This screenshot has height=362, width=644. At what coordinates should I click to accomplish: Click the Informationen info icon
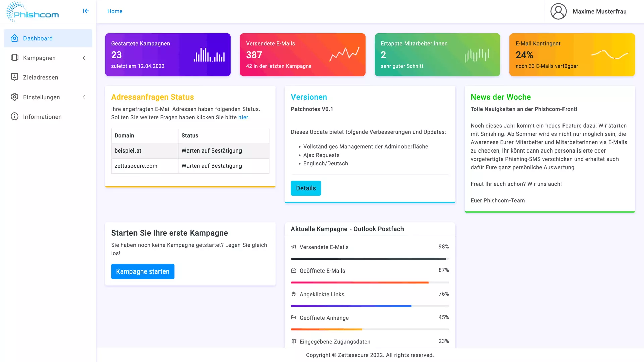(x=14, y=117)
